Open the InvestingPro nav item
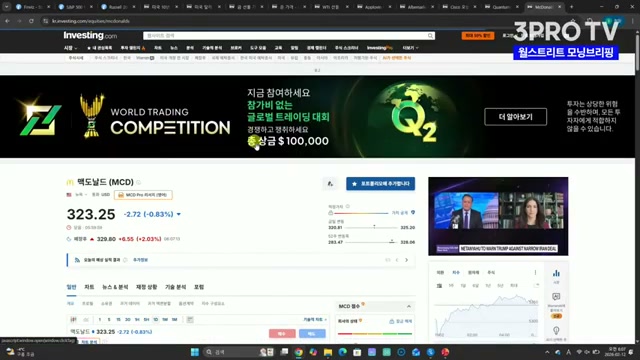 380,48
